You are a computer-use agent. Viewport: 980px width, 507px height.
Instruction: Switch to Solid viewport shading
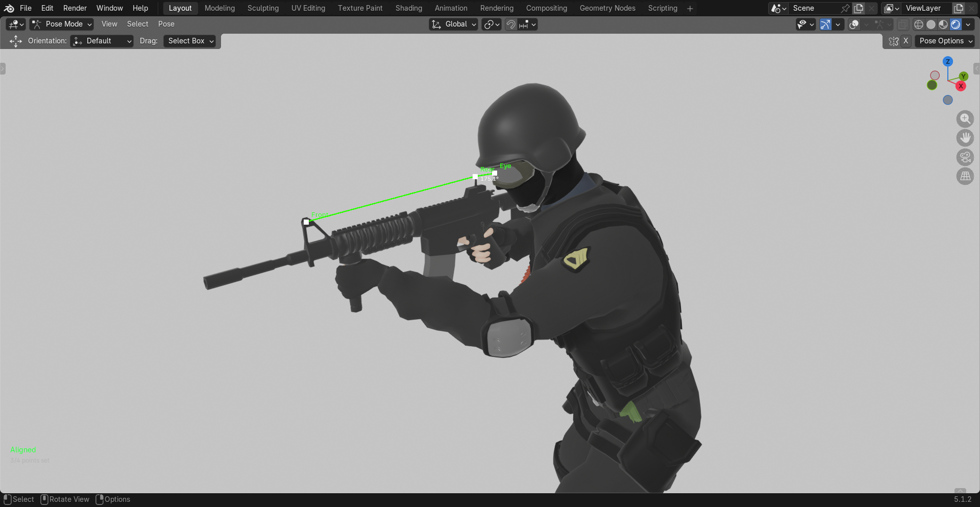(931, 24)
